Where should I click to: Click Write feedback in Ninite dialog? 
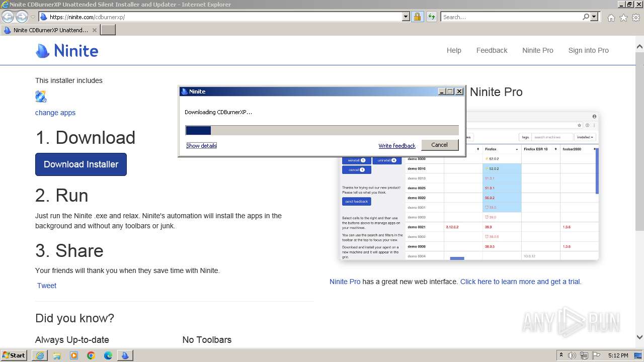point(397,146)
